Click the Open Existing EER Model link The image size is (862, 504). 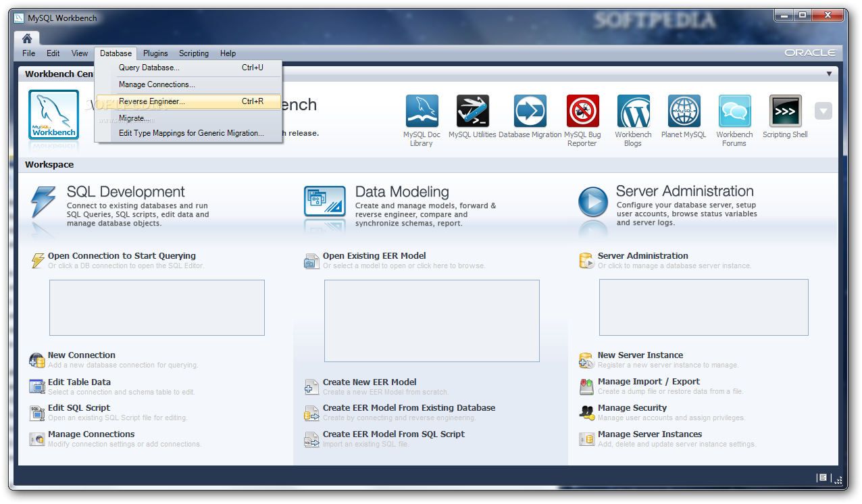pyautogui.click(x=374, y=256)
